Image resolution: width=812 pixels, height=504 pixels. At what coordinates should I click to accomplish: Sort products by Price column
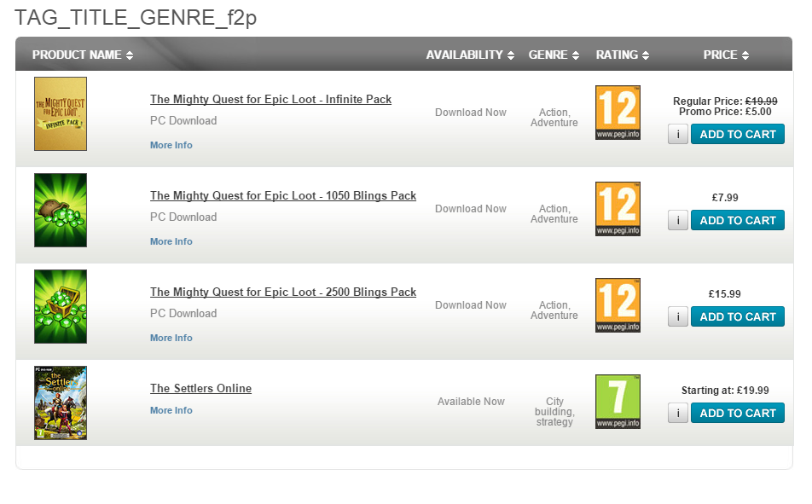click(x=726, y=55)
